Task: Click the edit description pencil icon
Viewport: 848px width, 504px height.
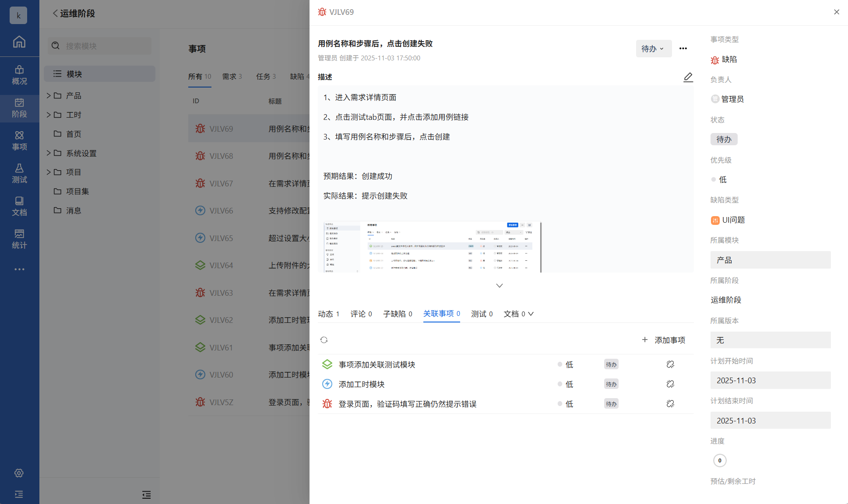Action: pos(688,77)
